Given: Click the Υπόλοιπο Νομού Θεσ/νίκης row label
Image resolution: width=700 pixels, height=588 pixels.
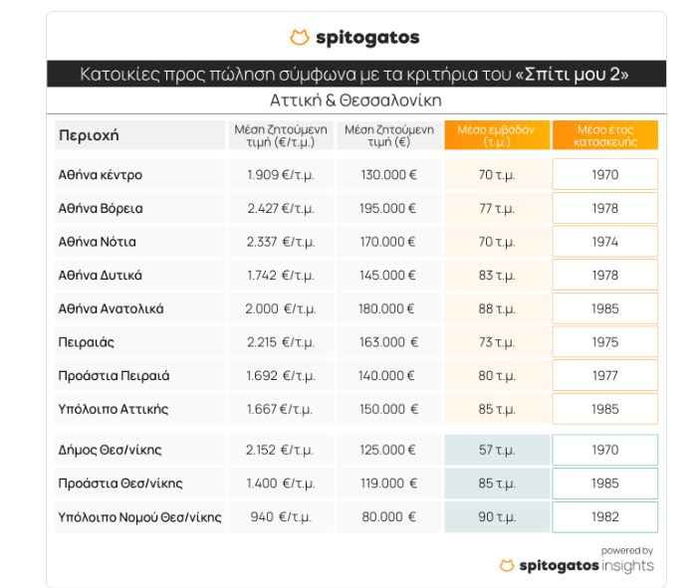Looking at the screenshot, I should (140, 516).
